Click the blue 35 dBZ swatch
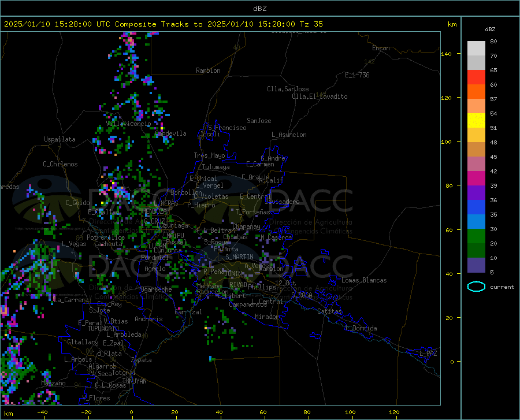 pyautogui.click(x=476, y=207)
